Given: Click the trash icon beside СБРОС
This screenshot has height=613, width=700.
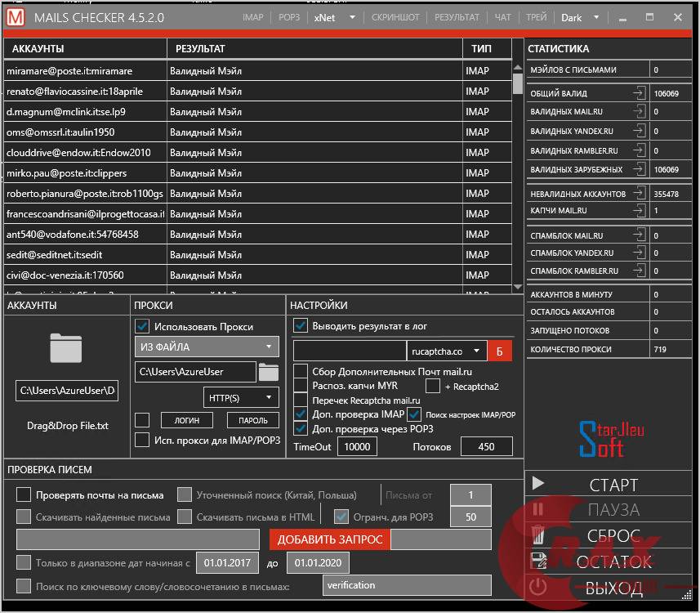Looking at the screenshot, I should pyautogui.click(x=539, y=536).
